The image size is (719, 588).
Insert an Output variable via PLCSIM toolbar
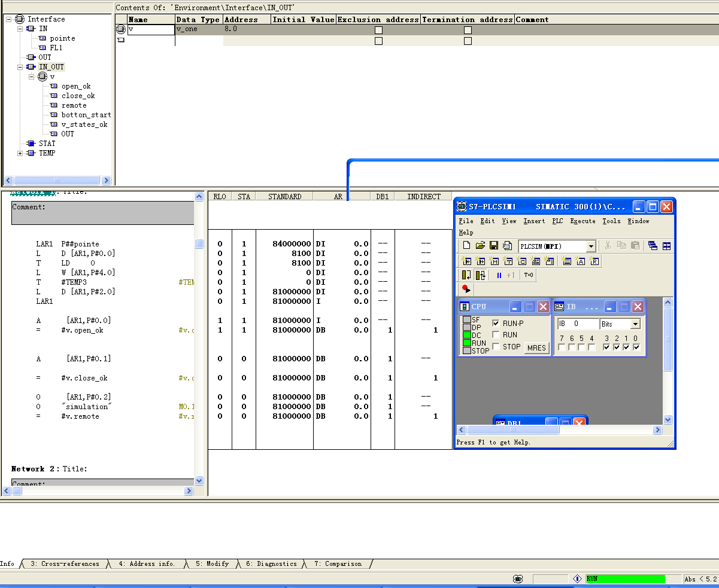coord(481,261)
